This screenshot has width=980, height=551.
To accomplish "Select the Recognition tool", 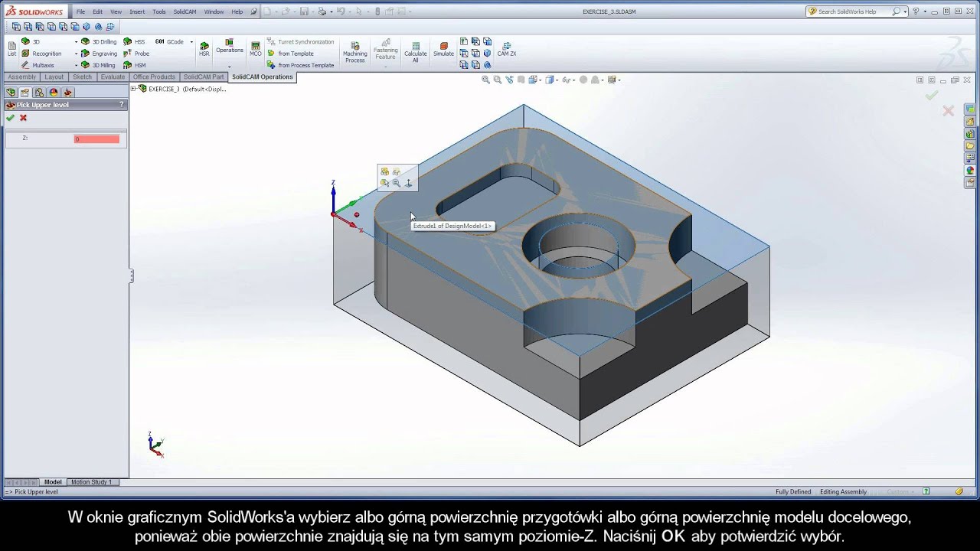I will (41, 54).
